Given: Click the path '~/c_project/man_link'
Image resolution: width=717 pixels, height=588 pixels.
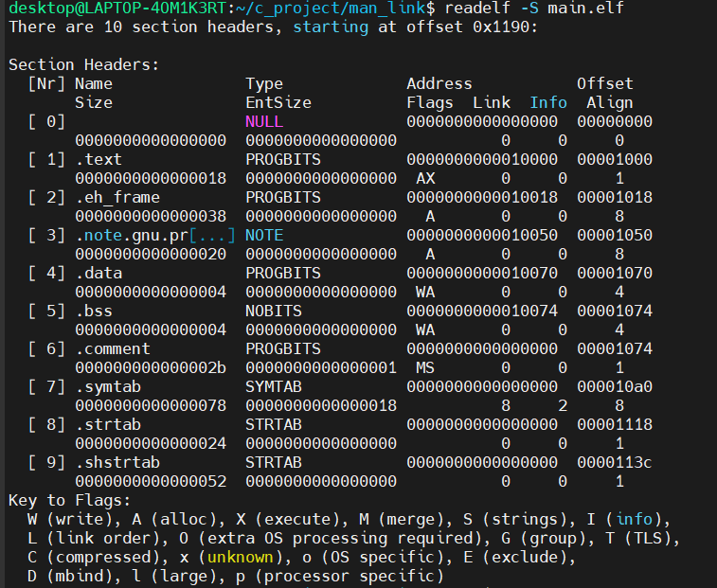Looking at the screenshot, I should point(331,8).
